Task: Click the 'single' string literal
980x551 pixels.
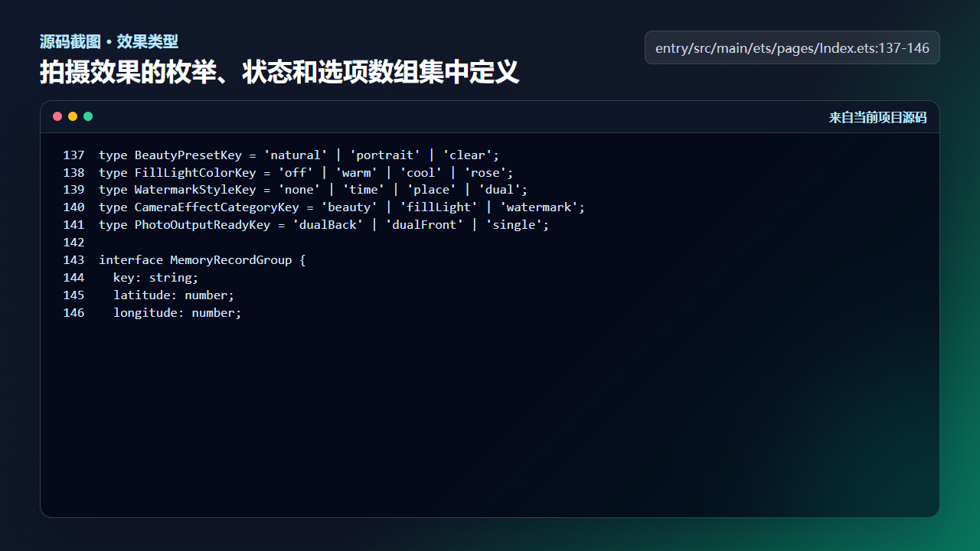Action: point(514,225)
